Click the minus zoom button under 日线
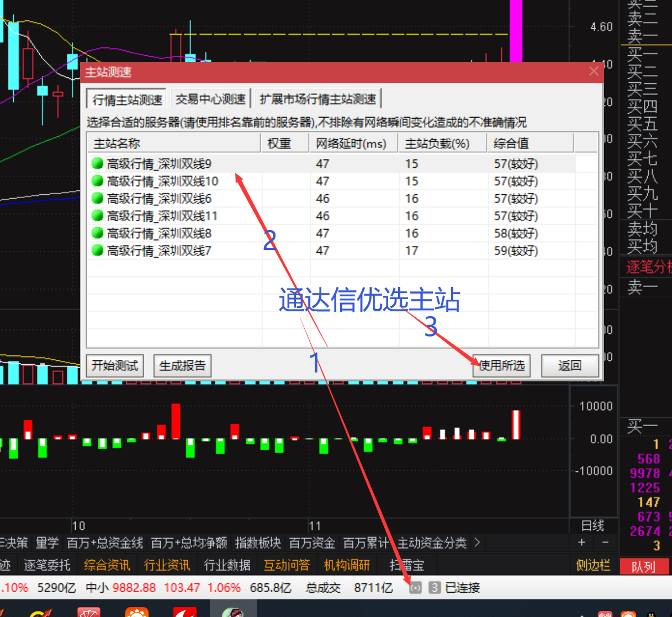The height and width of the screenshot is (617, 672). 605,542
